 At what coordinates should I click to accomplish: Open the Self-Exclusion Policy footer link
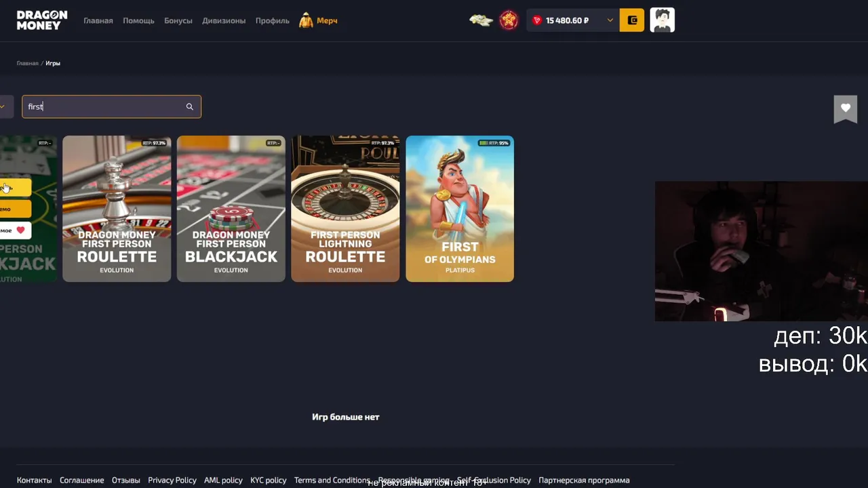494,480
